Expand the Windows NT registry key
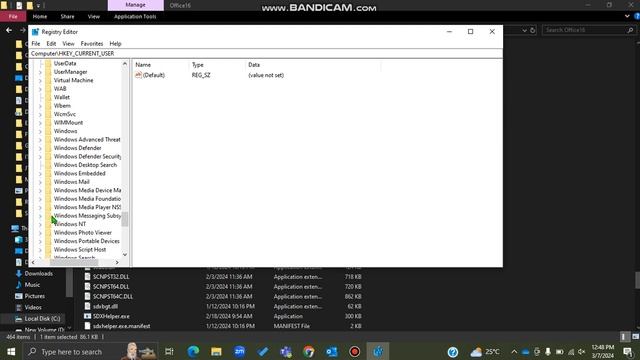 [40, 224]
